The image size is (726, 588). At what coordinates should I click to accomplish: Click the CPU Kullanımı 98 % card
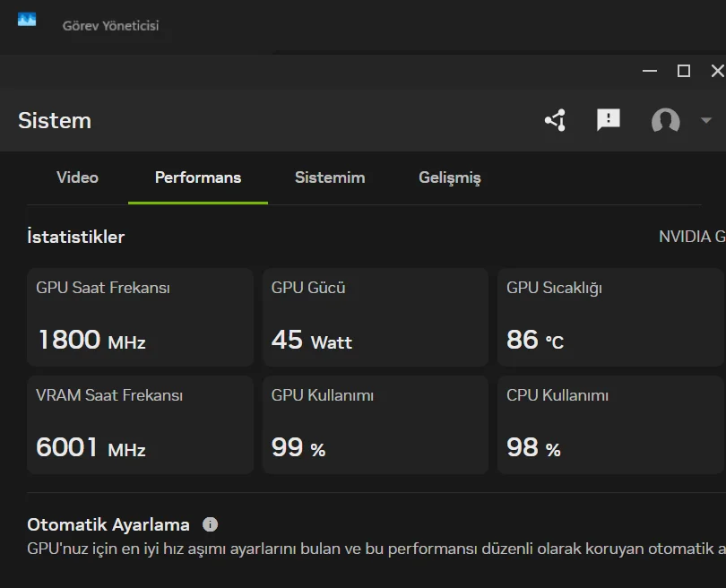(x=611, y=425)
